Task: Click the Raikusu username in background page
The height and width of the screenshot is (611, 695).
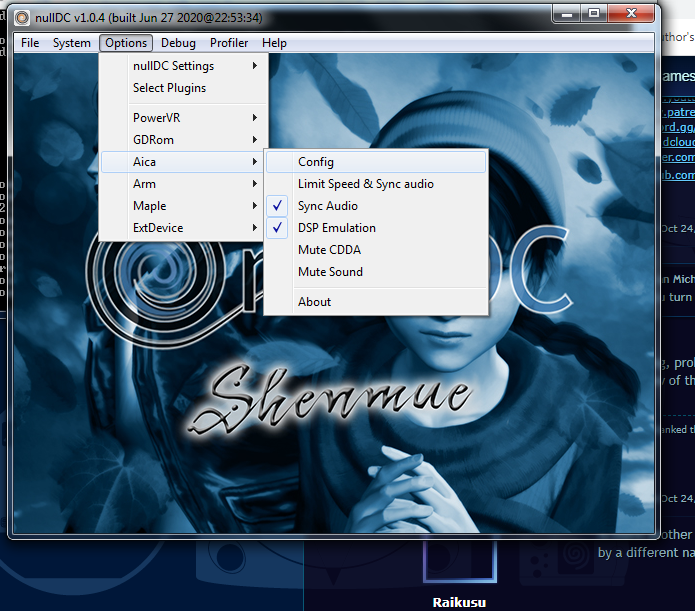Action: tap(459, 602)
